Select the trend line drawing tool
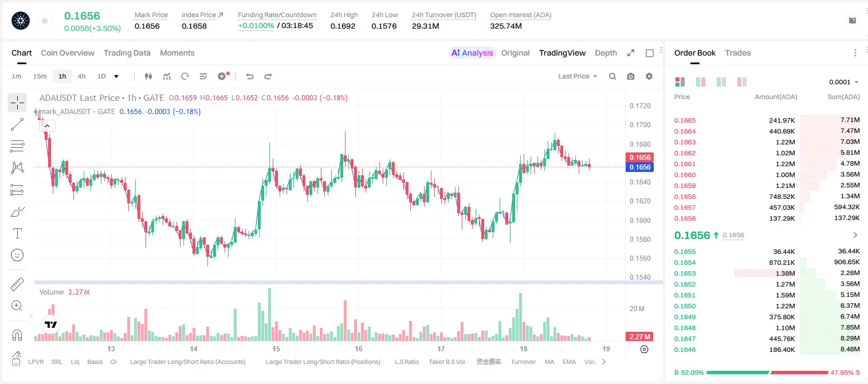This screenshot has height=384, width=868. tap(17, 124)
